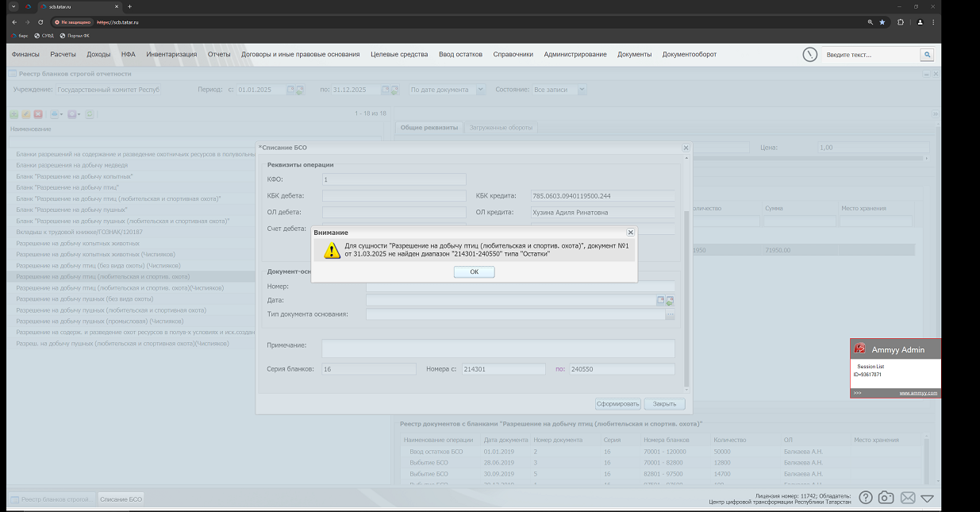Switch to the Загруженные обороты tab
Image resolution: width=980 pixels, height=512 pixels.
pos(502,128)
